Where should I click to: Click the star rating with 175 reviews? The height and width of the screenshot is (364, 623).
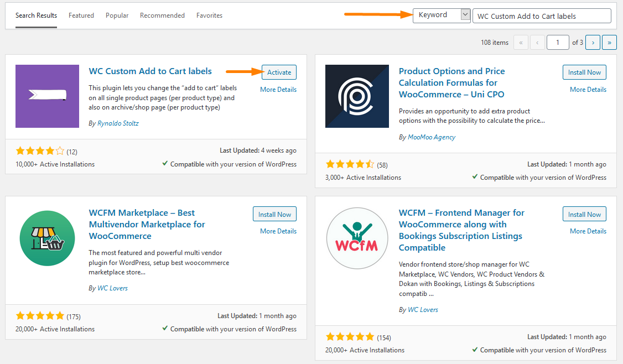click(40, 316)
